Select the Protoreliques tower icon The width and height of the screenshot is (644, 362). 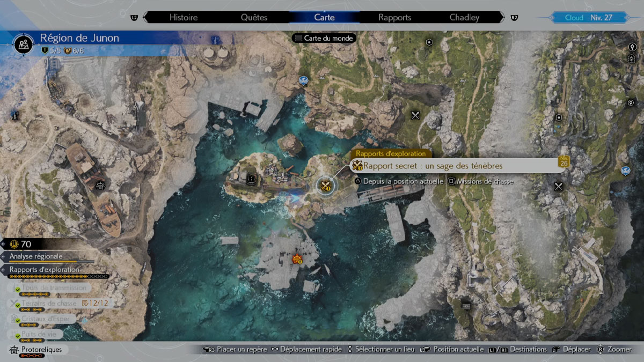[x=14, y=350]
